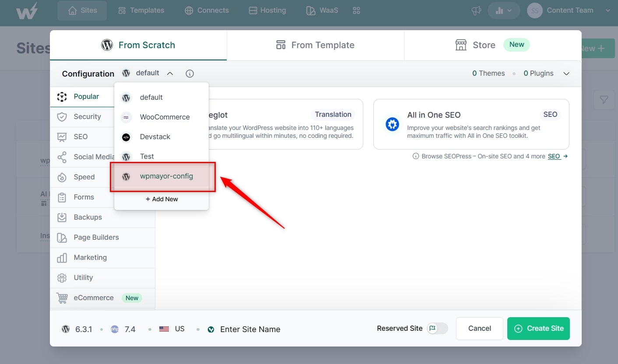618x364 pixels.
Task: Expand the Content Team account menu
Action: [x=607, y=10]
